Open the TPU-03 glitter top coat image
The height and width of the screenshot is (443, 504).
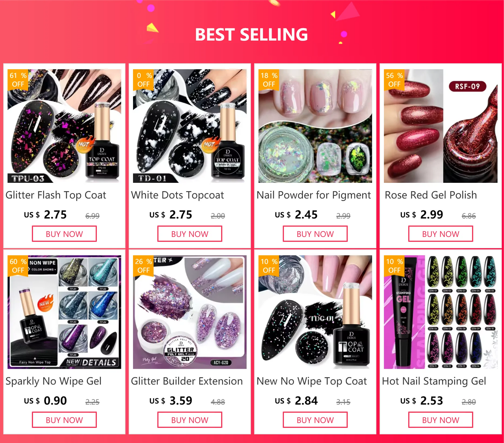coord(64,126)
